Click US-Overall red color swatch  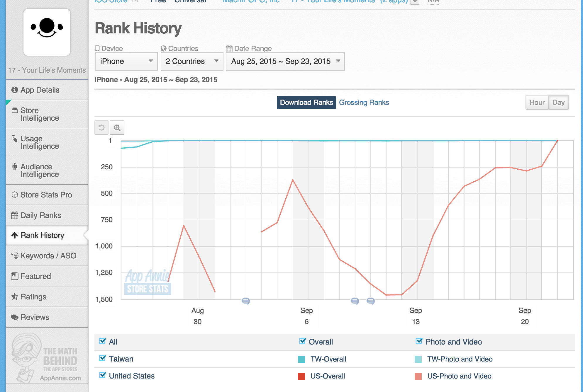(x=301, y=376)
